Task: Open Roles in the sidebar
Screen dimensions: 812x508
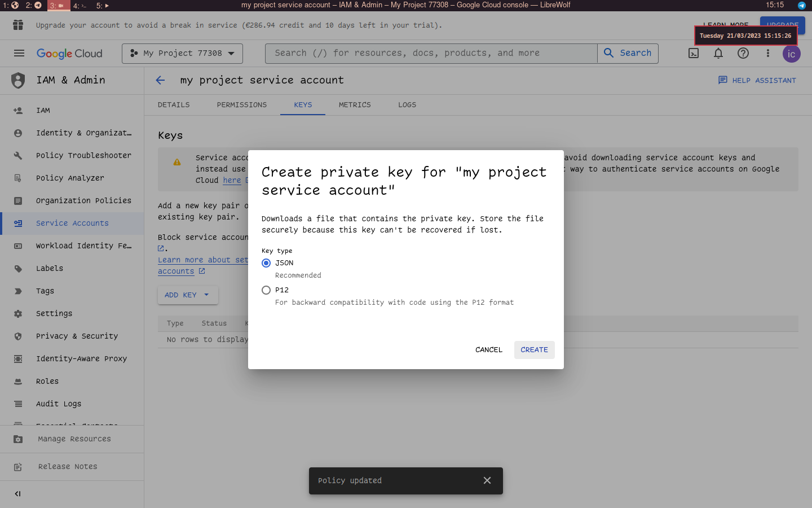Action: [47, 382]
